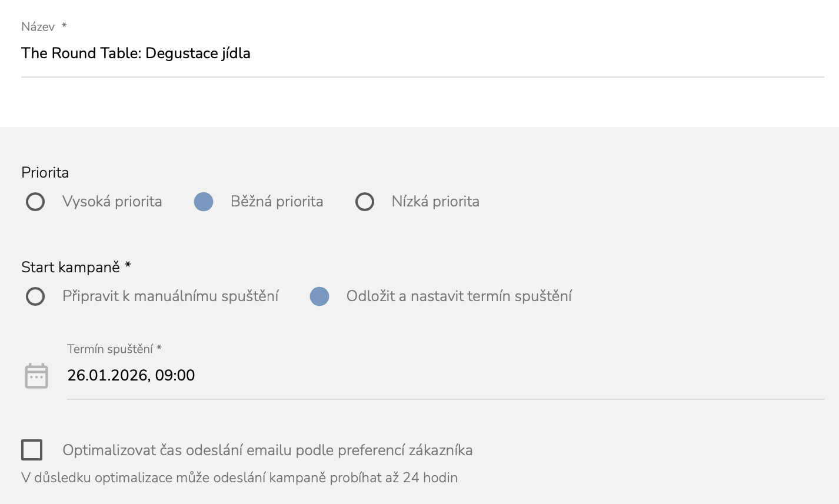
Task: Enable the optimize email send time checkbox
Action: click(x=32, y=450)
